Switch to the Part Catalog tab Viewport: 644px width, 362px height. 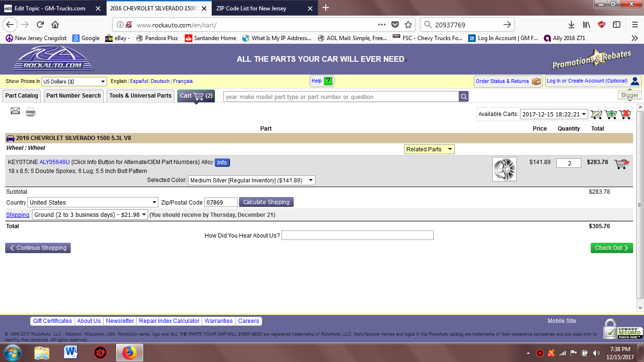pos(22,96)
